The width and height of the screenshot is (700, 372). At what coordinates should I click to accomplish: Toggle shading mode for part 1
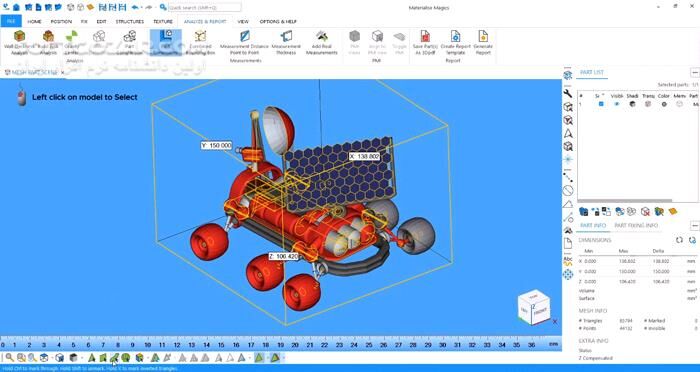pos(632,104)
